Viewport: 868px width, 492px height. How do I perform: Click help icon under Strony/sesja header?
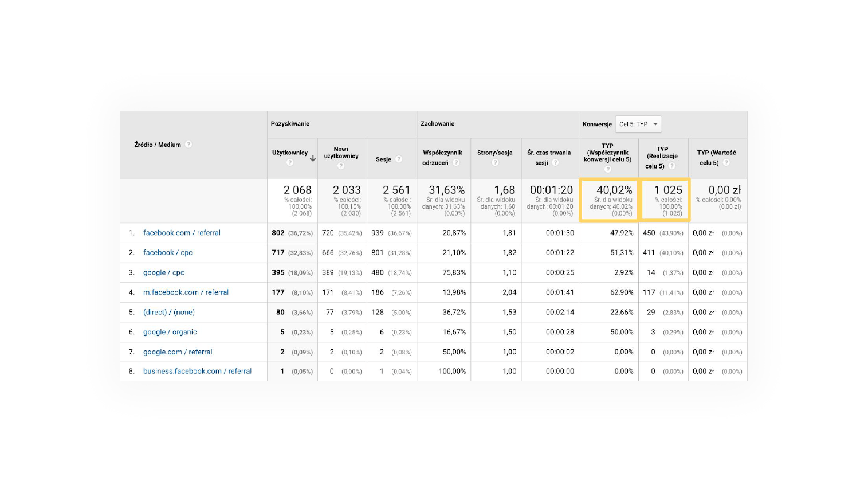[x=495, y=163]
